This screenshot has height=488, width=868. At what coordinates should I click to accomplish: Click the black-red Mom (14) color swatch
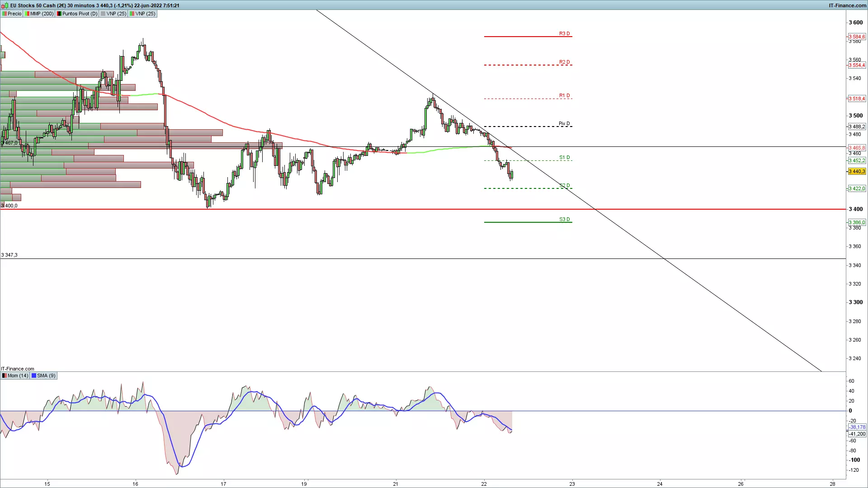(5, 375)
